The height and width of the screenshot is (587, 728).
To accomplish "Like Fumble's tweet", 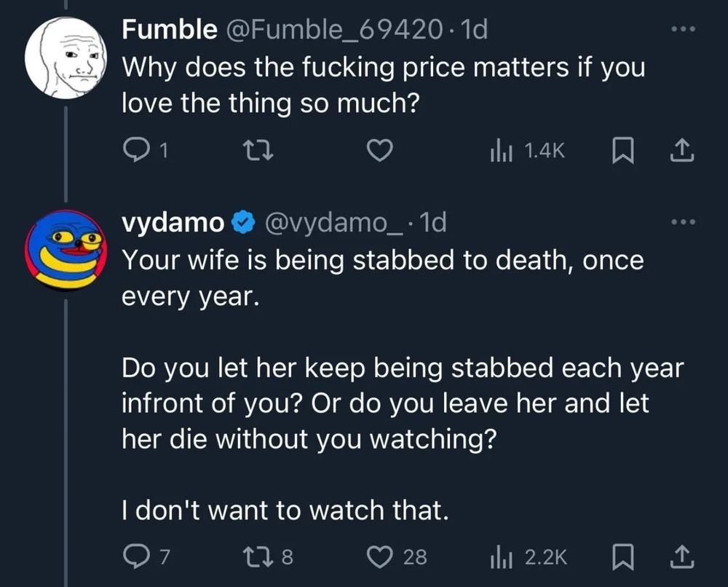I will (x=379, y=149).
